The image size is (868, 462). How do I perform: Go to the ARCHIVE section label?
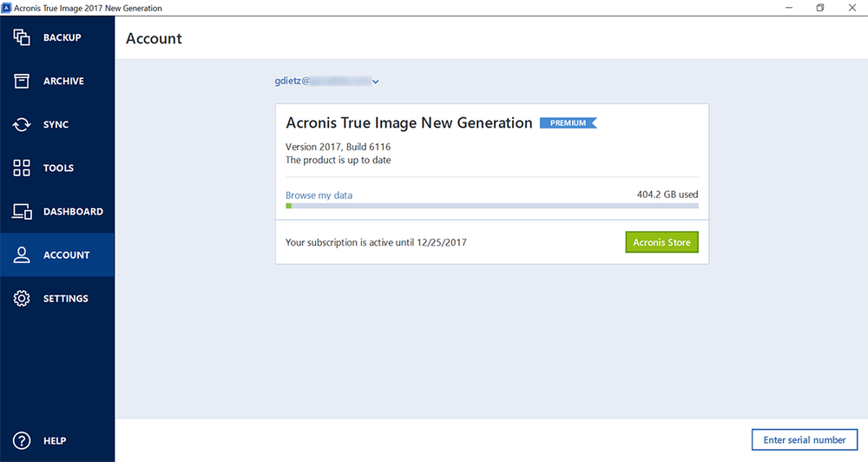tap(63, 81)
